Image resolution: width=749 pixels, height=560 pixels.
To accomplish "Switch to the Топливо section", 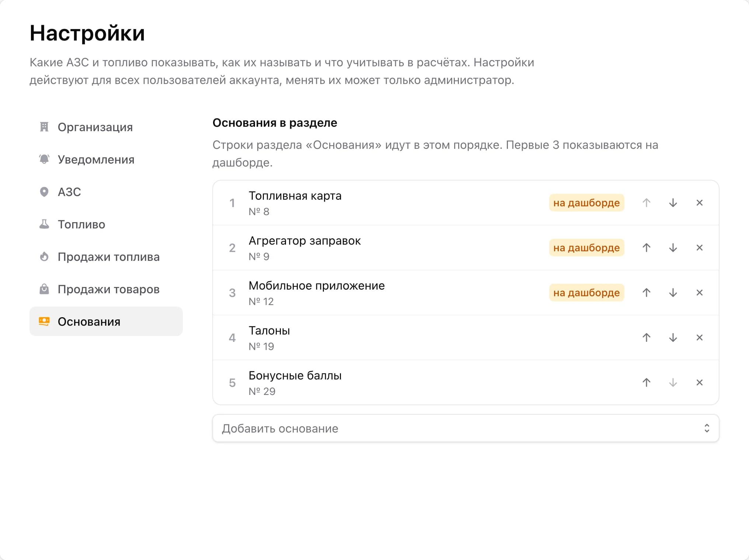I will click(x=106, y=224).
